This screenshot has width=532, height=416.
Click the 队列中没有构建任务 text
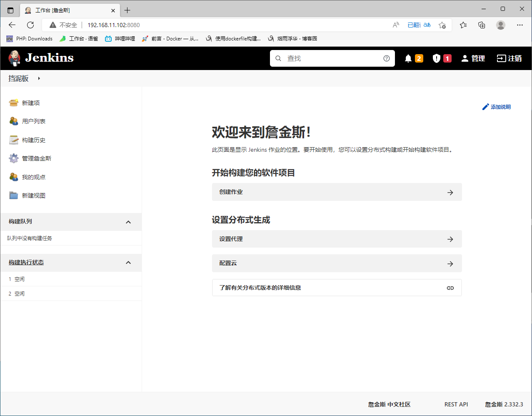30,238
